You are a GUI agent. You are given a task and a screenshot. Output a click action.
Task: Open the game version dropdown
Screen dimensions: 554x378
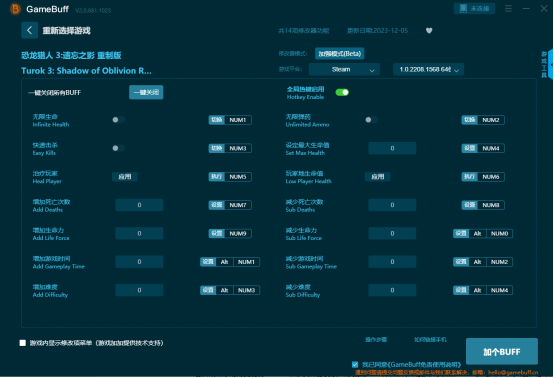(428, 70)
